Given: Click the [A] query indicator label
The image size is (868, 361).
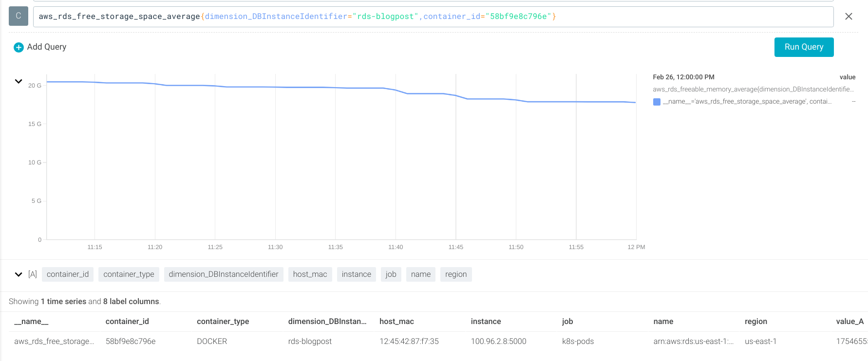Looking at the screenshot, I should tap(33, 274).
